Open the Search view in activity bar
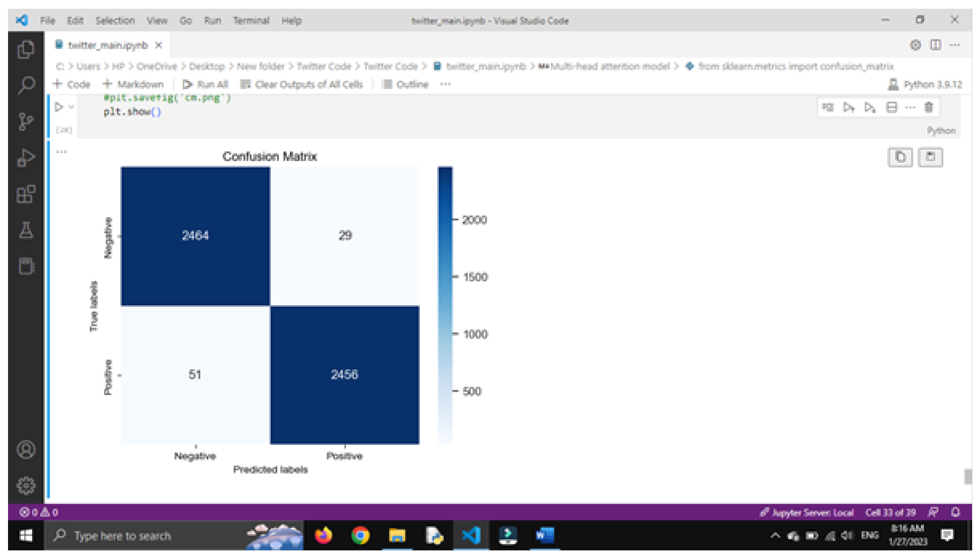Screen dimensions: 980x558 pyautogui.click(x=25, y=85)
